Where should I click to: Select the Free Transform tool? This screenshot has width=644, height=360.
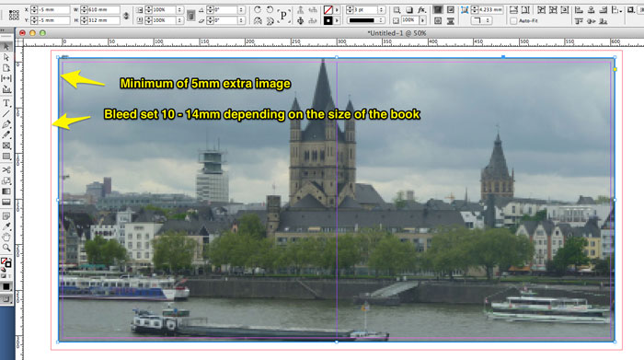(x=6, y=180)
